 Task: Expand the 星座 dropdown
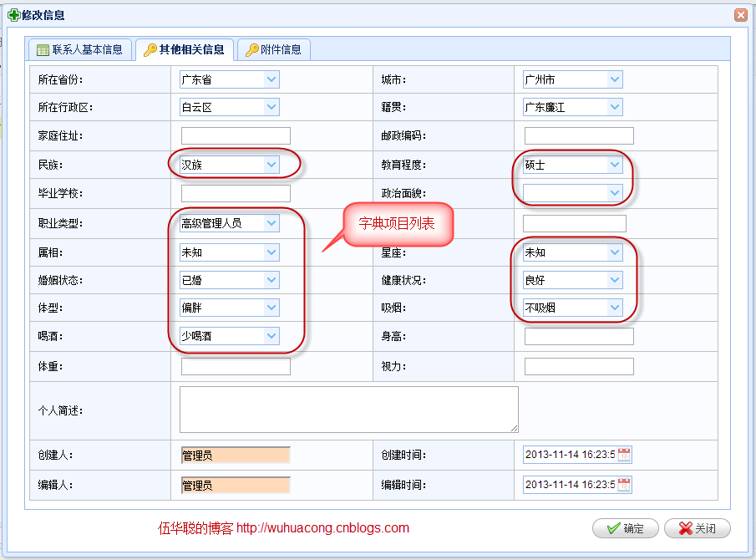click(615, 252)
